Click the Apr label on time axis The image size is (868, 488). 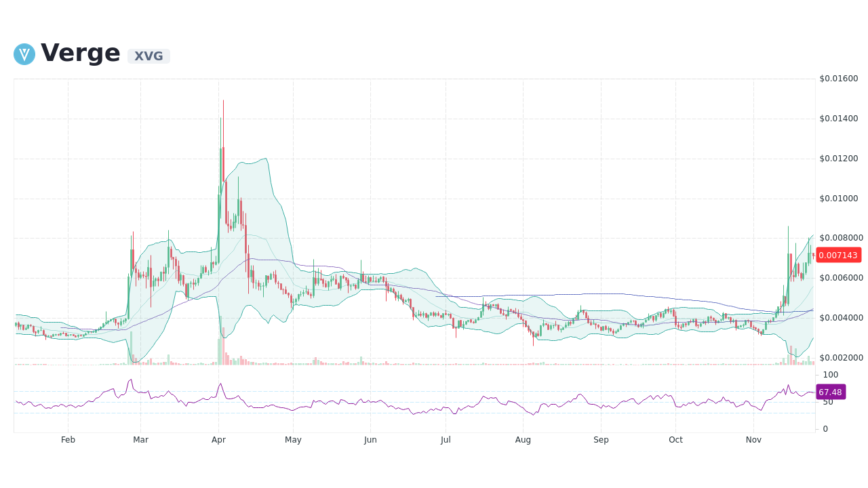(x=218, y=440)
